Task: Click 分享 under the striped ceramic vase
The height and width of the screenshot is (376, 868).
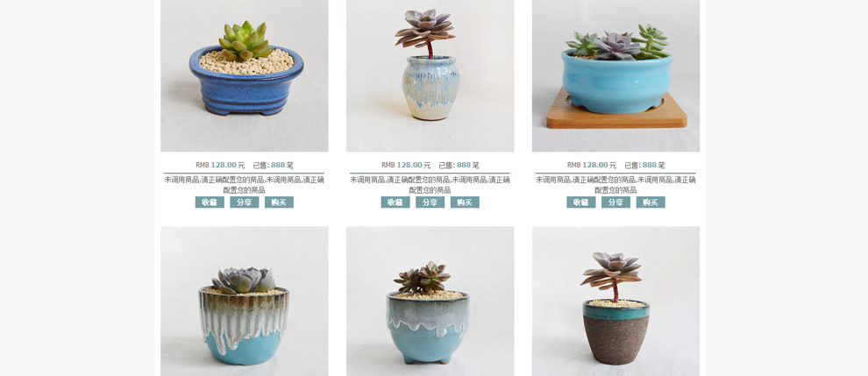Action: (x=430, y=202)
